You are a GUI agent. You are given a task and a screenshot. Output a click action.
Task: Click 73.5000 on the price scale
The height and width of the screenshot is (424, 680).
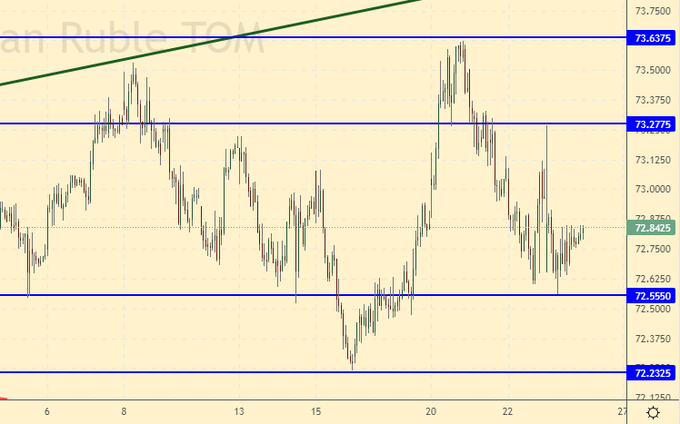(653, 70)
